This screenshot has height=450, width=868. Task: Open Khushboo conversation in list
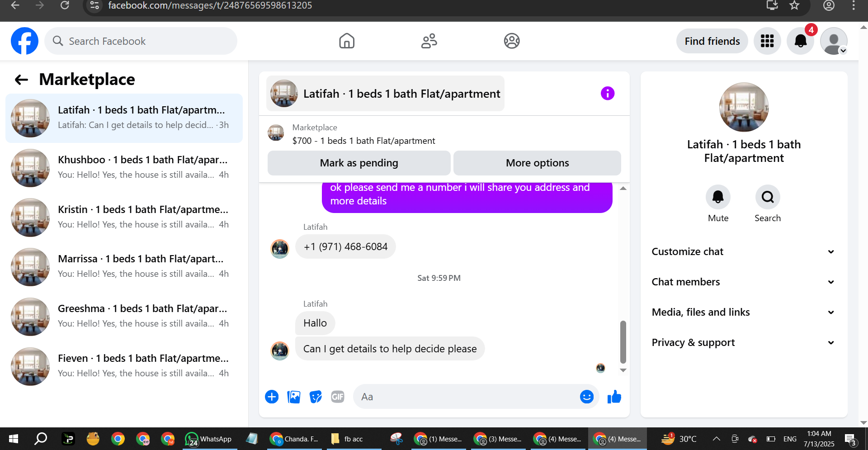124,168
